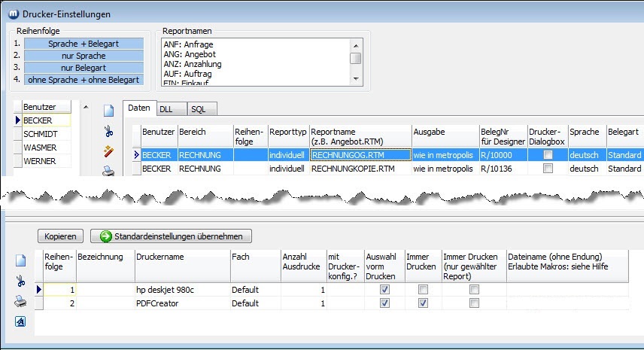Open the SQL tab
The width and height of the screenshot is (644, 350).
[198, 109]
